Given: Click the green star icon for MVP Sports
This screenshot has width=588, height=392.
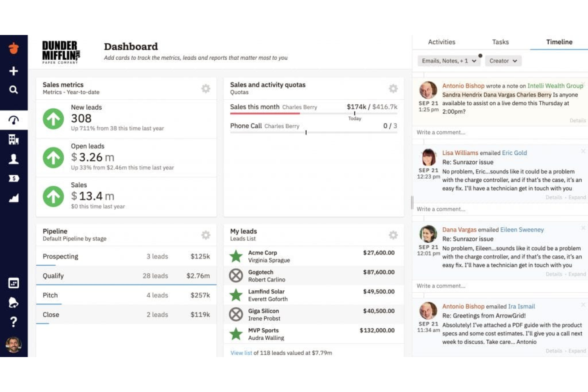Looking at the screenshot, I should tap(236, 334).
